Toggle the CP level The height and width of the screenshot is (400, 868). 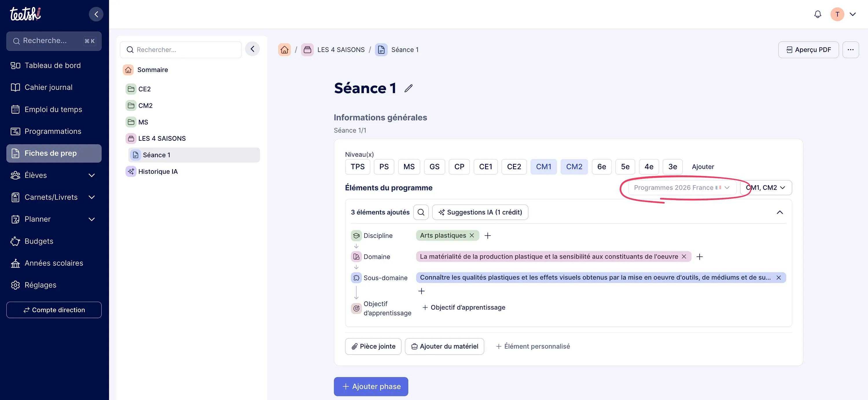[459, 167]
